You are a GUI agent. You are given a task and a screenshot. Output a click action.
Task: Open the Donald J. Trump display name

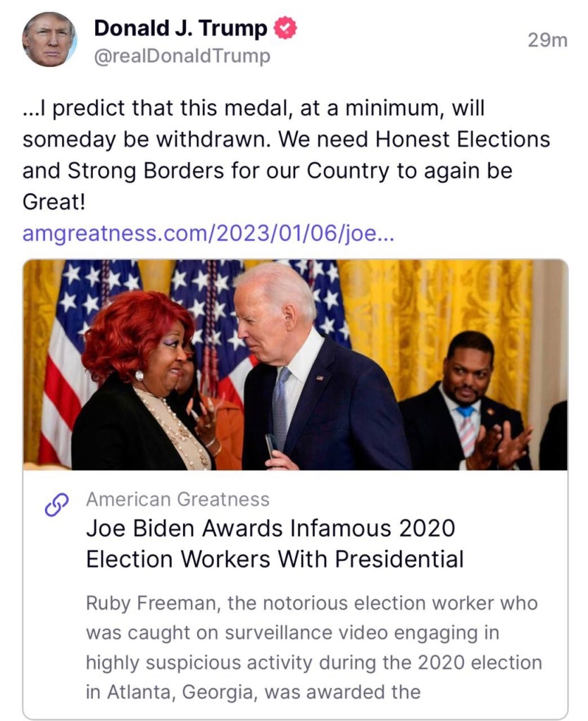coord(180,28)
